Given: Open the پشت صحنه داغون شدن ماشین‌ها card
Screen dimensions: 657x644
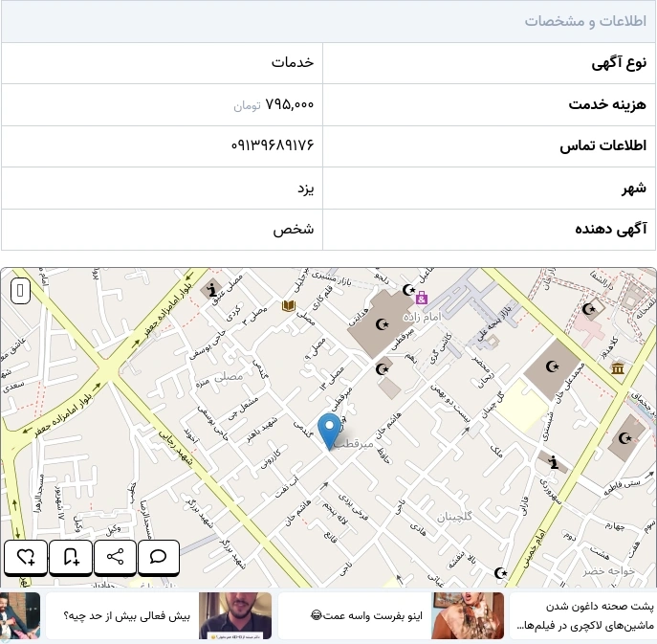Looking at the screenshot, I should (583, 616).
